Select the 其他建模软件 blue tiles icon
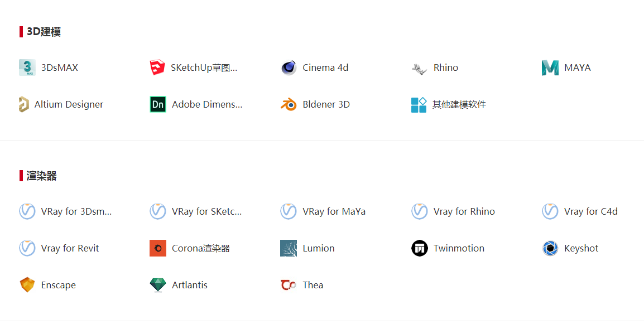Viewport: 644px width, 324px height. (x=419, y=105)
